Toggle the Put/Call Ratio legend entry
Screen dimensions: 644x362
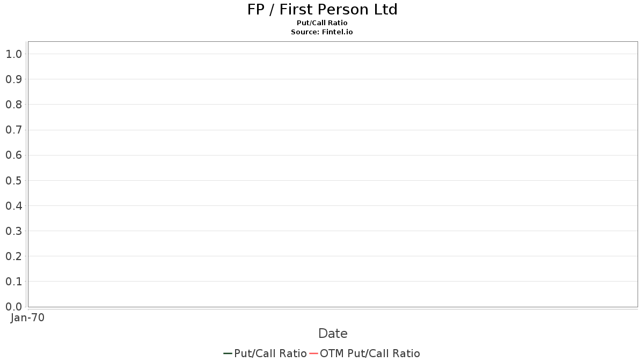[x=270, y=353]
